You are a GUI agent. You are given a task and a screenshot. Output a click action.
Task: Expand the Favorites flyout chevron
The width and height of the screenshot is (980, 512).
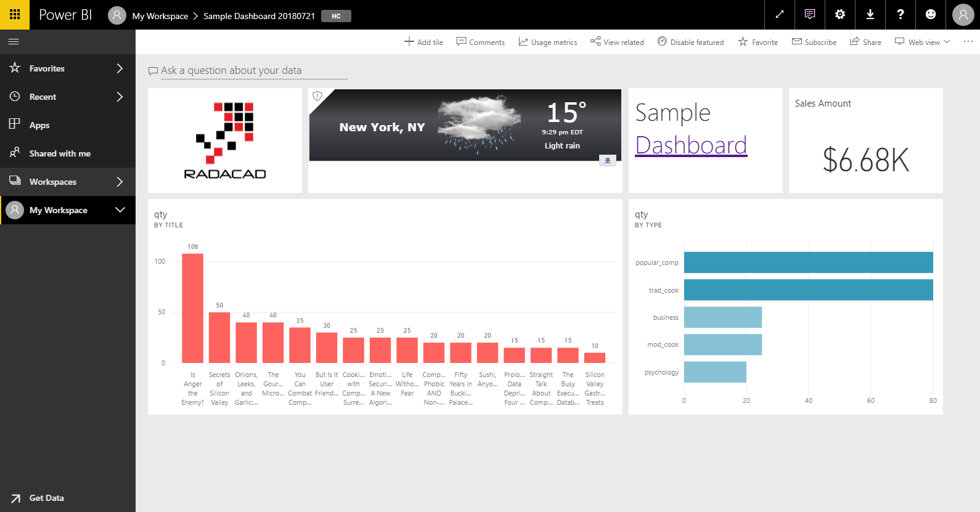(120, 68)
